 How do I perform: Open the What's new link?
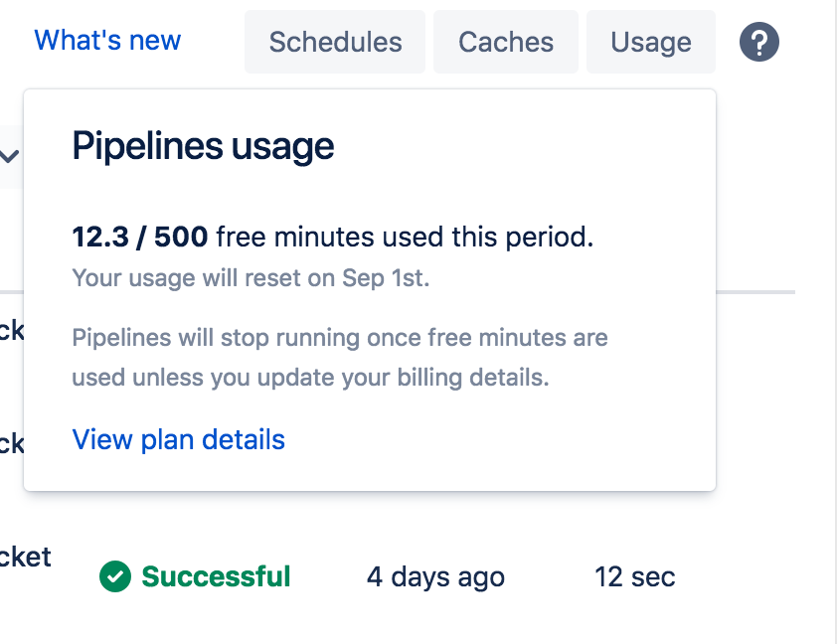pyautogui.click(x=107, y=41)
